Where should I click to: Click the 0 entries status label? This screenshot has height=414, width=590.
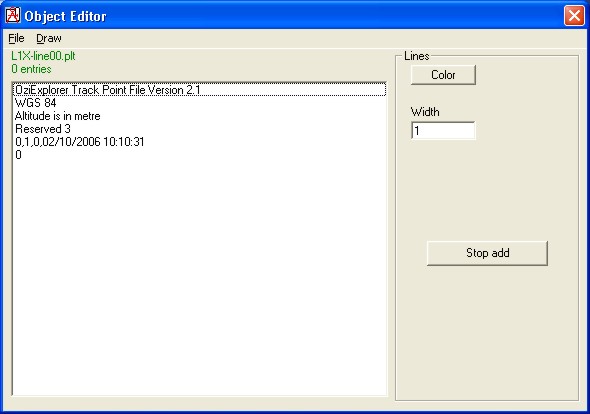click(x=31, y=69)
